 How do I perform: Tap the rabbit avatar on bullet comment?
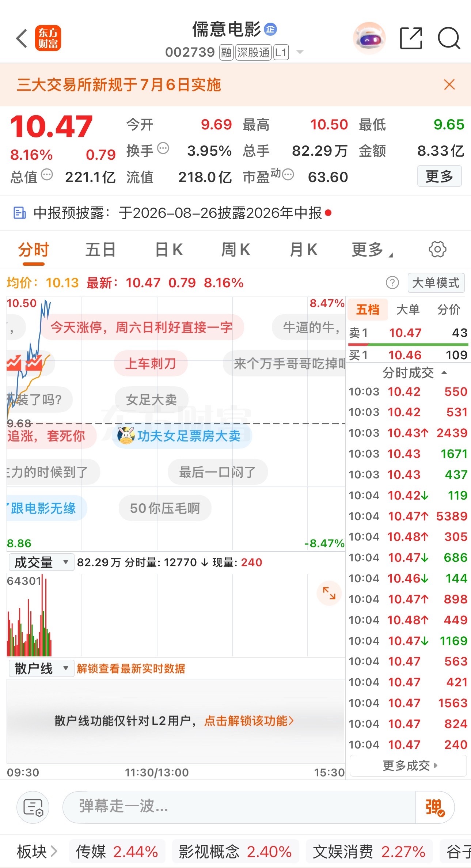coord(126,436)
